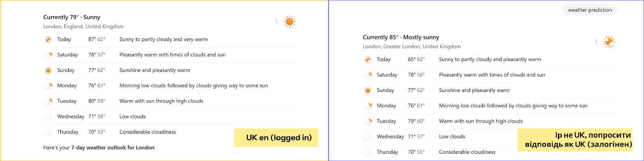Click the Saturday partly cloudy icon in the right forecast

pos(368,75)
